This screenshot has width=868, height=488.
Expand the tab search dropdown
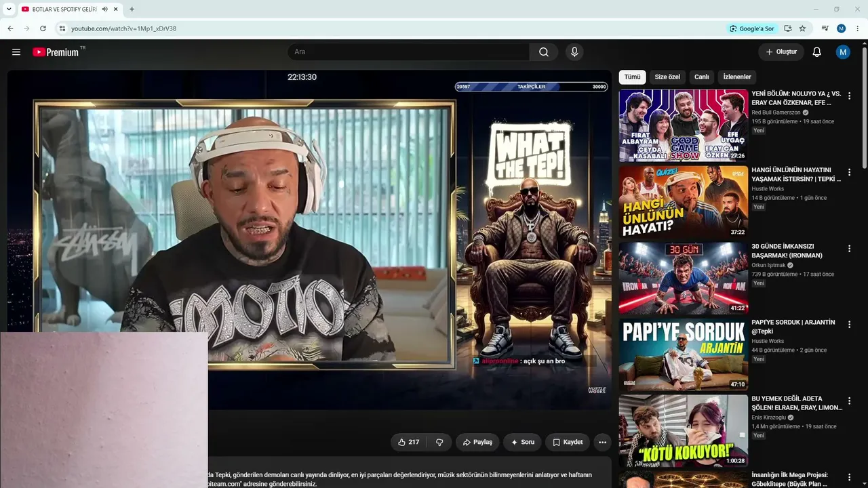pos(9,9)
